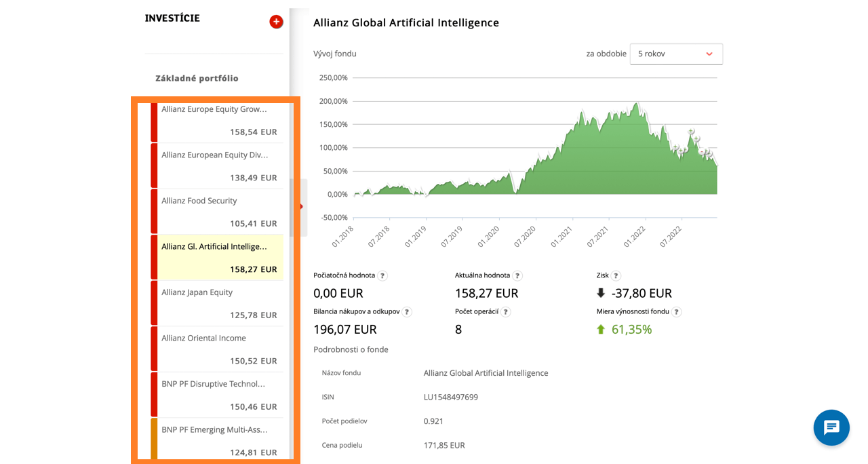This screenshot has width=868, height=464.
Task: Click the INVESTÍCIE section heading
Action: pos(172,18)
